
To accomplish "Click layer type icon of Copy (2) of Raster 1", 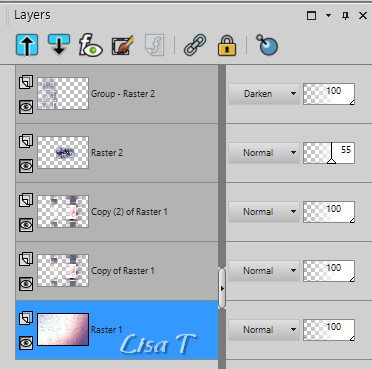I will (26, 200).
